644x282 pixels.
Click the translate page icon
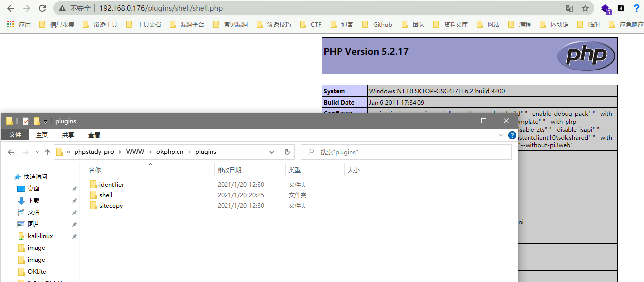tap(569, 8)
